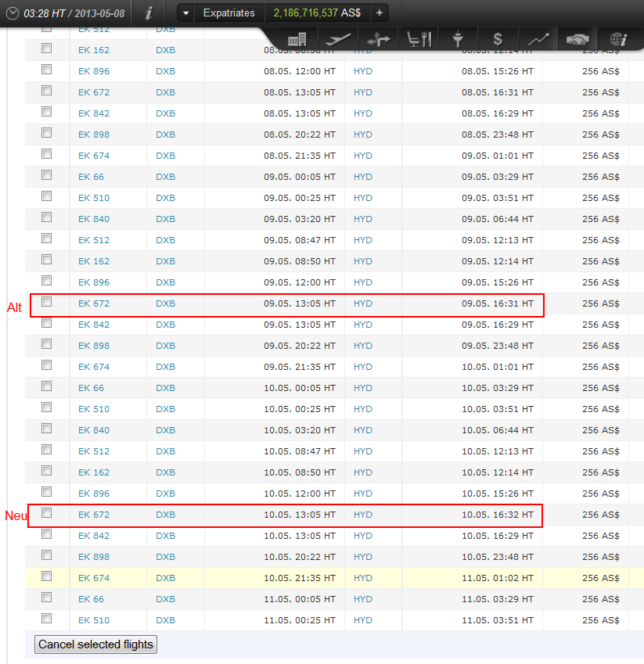Tick checkbox for EK 510 departing 11.05. 00:25
The image size is (644, 664).
47,619
